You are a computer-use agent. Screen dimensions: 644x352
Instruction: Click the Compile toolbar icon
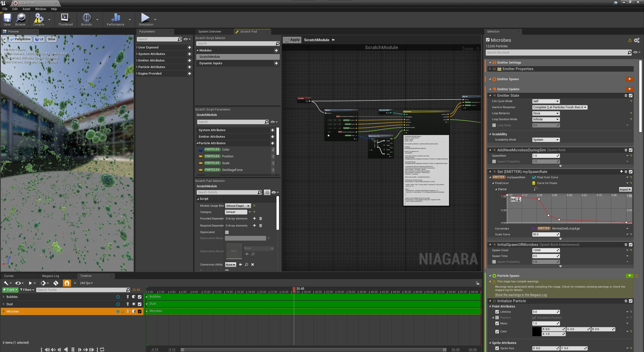tap(38, 19)
